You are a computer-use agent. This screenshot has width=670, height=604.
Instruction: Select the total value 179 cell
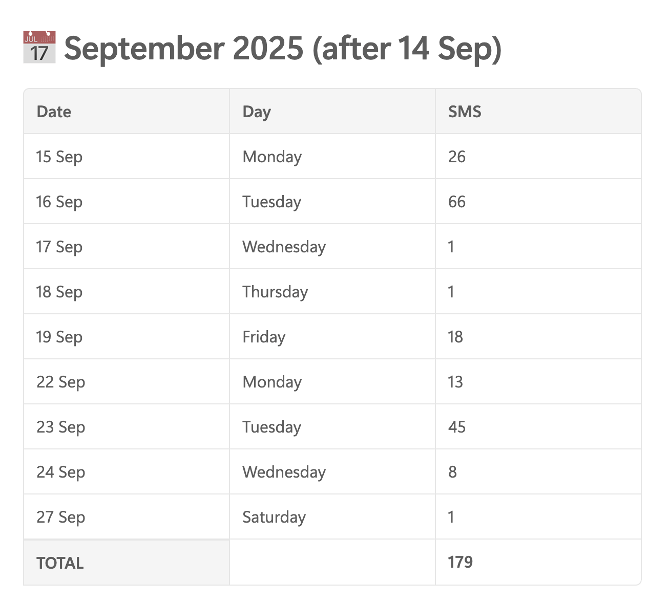pyautogui.click(x=538, y=563)
